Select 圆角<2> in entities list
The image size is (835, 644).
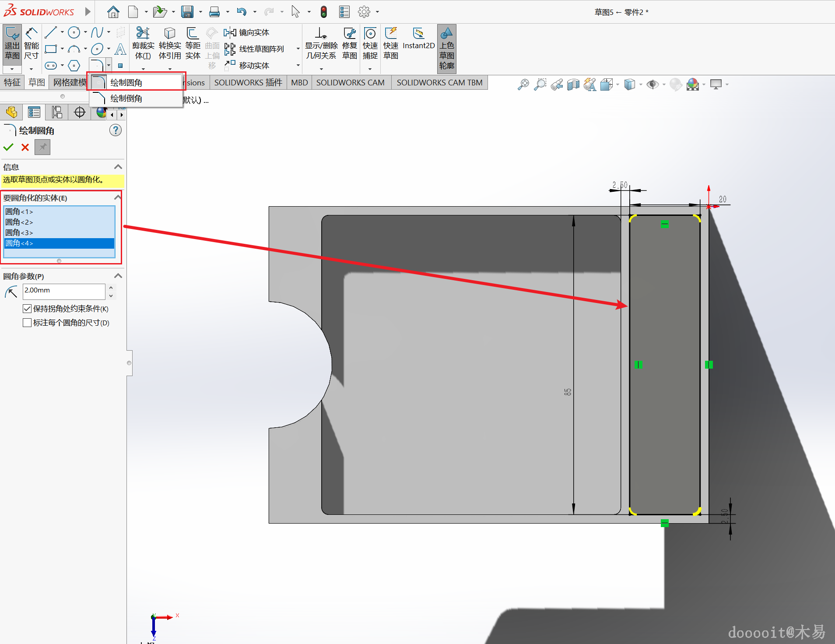(x=59, y=222)
